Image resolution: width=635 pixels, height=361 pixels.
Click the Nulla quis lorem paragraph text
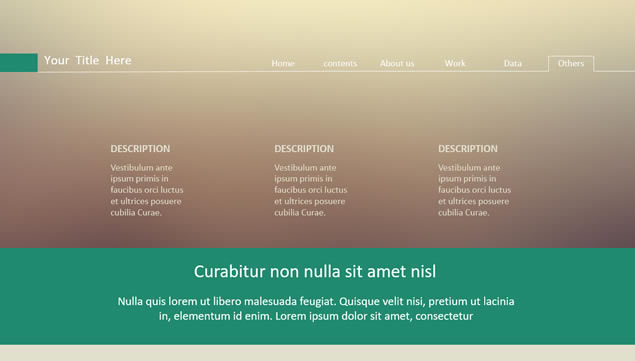tap(316, 308)
